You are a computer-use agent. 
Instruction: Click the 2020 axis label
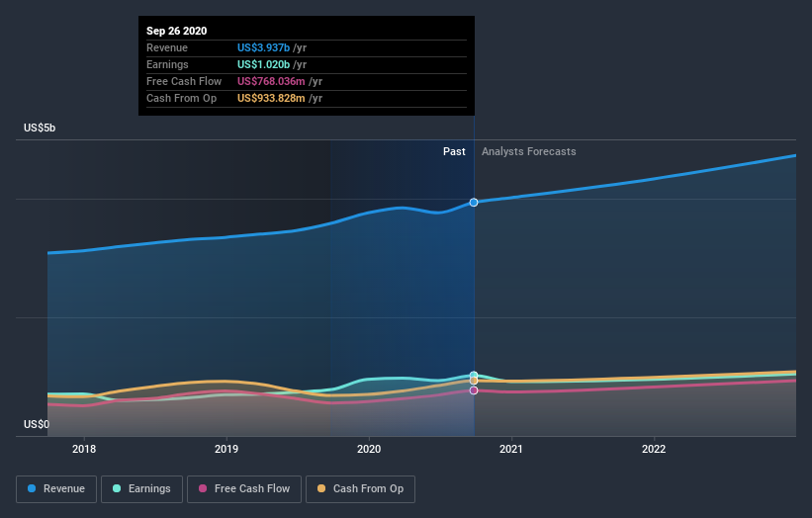coord(369,449)
